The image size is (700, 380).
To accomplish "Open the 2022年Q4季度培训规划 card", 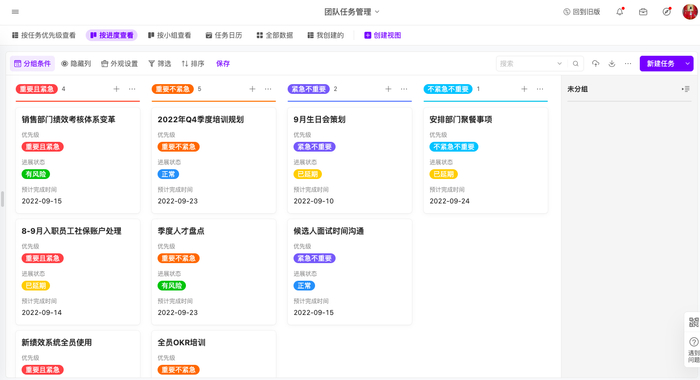I will coord(214,160).
